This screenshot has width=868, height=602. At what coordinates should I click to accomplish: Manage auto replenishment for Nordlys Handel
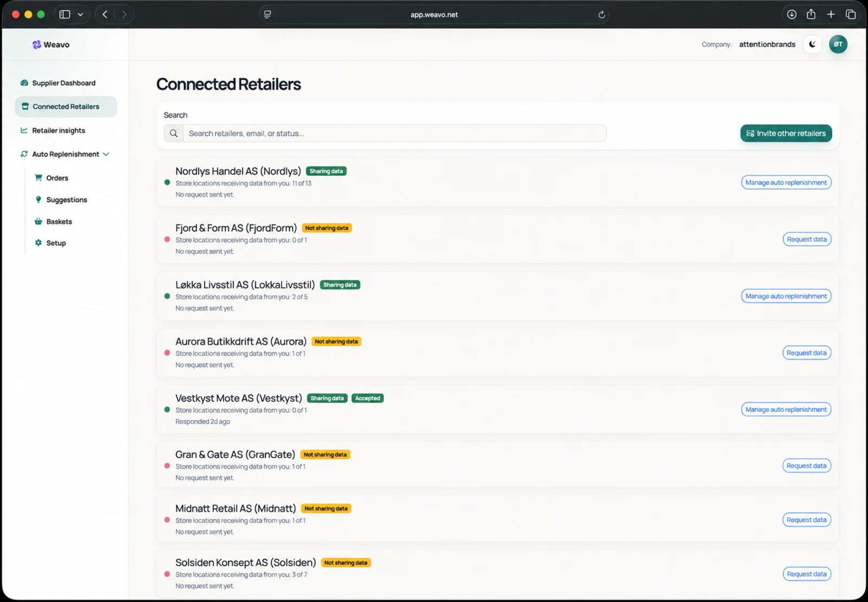pos(786,183)
